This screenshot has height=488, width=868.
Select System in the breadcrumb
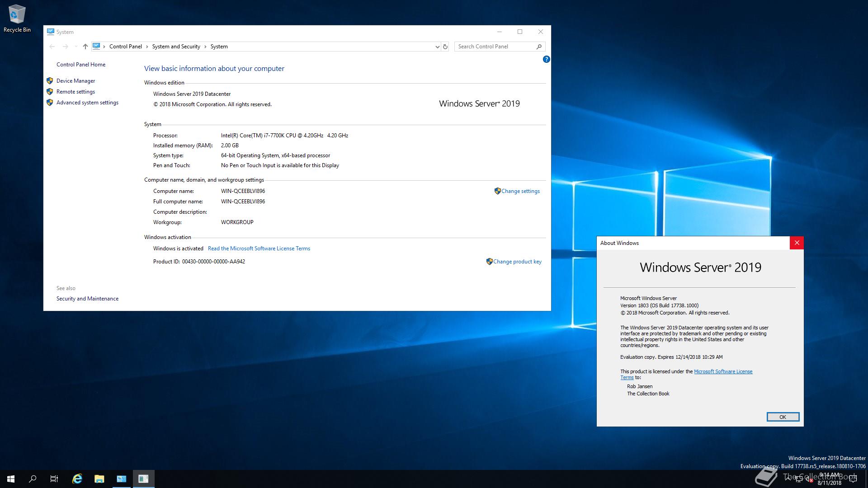click(219, 47)
